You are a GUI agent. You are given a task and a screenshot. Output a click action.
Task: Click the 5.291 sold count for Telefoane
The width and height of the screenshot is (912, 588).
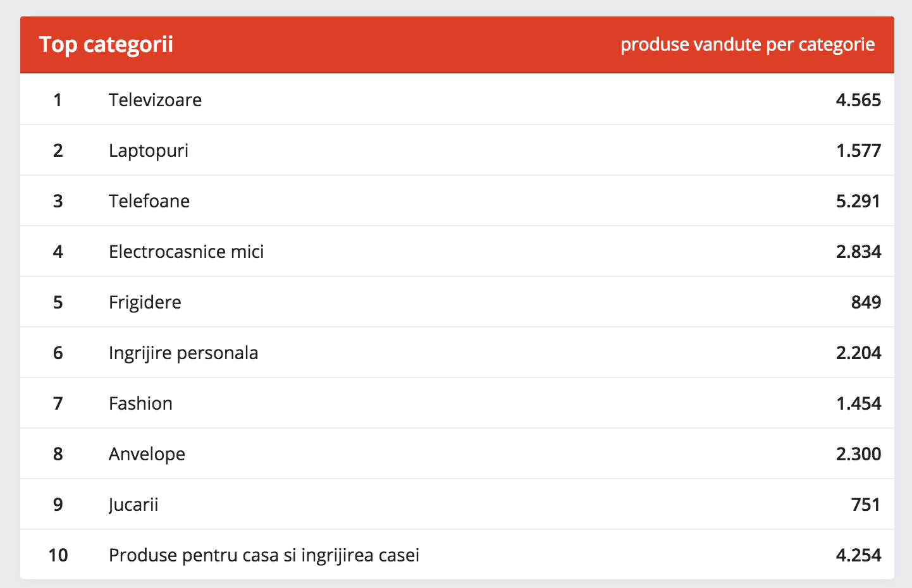858,201
